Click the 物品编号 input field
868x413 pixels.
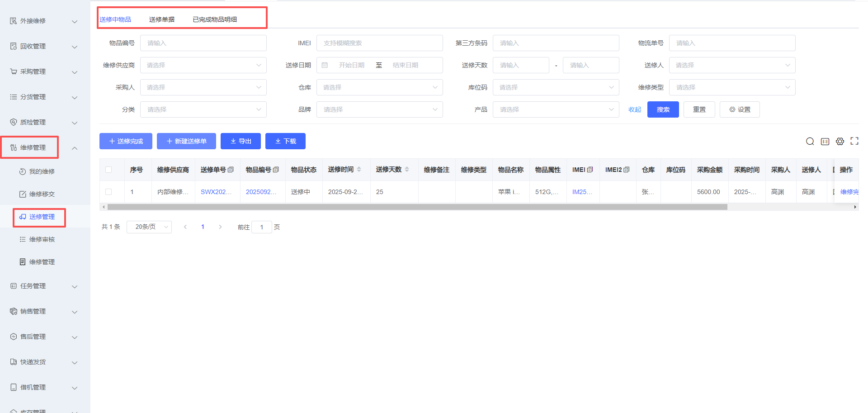click(x=203, y=43)
